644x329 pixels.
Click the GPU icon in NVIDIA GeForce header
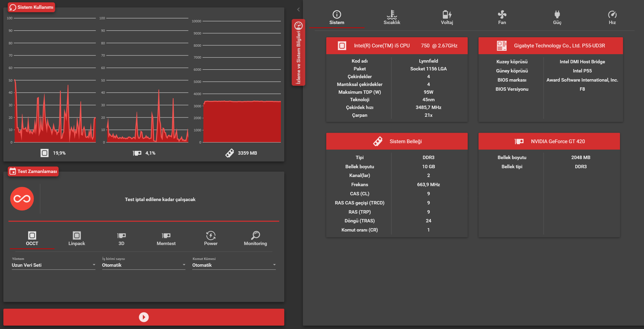coord(519,141)
